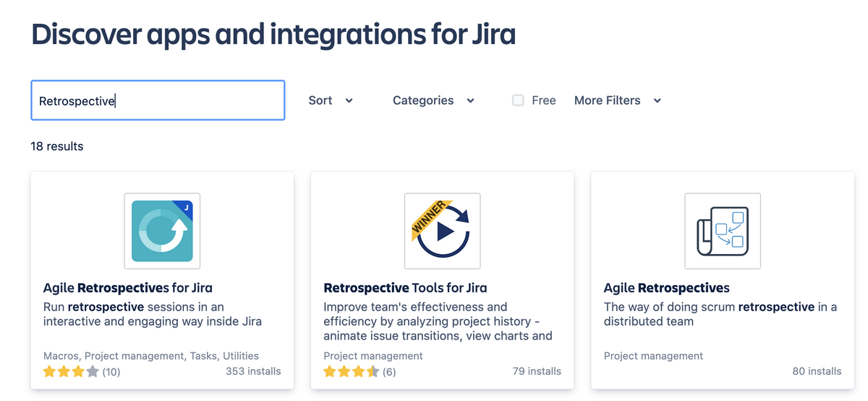Click the Retrospective Tools for Jira winner icon
The image size is (868, 401).
click(x=443, y=231)
